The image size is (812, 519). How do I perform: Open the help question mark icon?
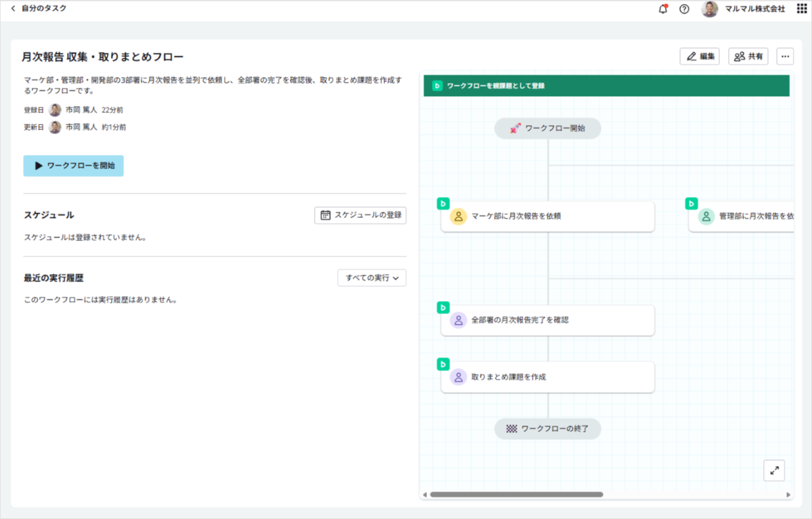684,9
